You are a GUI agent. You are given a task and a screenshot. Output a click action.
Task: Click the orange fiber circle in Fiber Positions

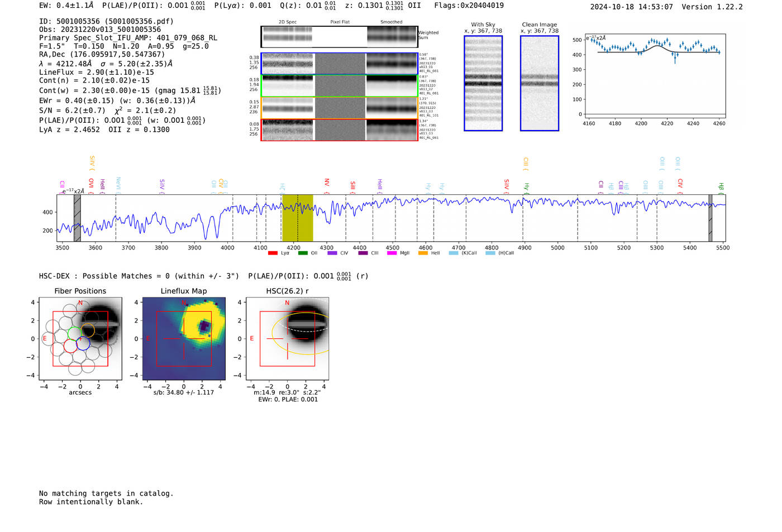88,330
